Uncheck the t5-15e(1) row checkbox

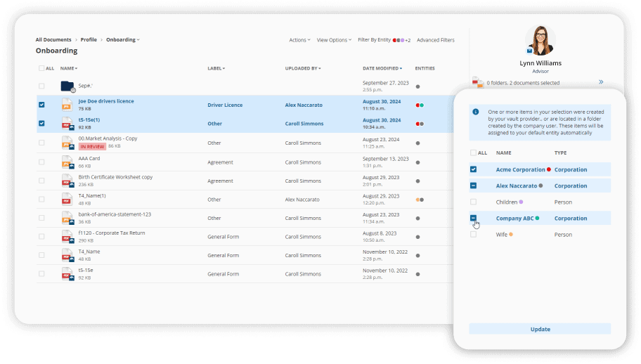click(41, 124)
